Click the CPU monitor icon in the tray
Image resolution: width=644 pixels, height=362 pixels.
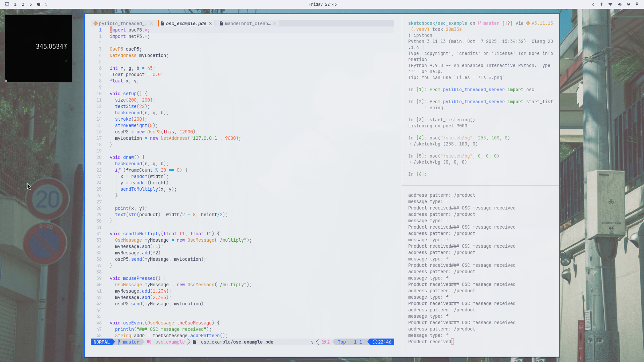[629, 4]
